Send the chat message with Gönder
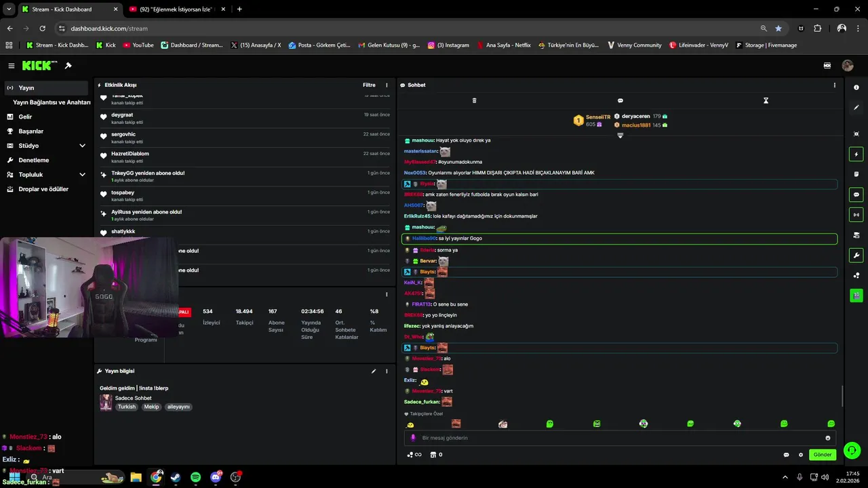Screen dimensions: 868x488 tap(822, 455)
